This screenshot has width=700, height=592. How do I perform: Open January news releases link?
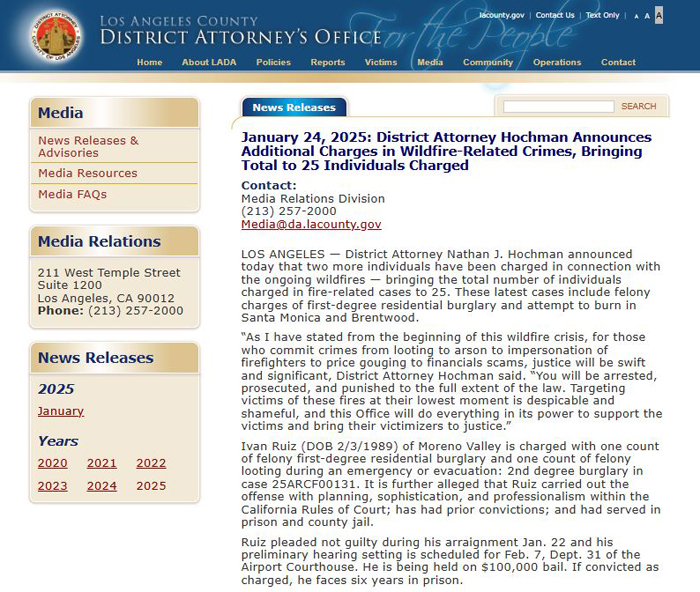pyautogui.click(x=61, y=411)
